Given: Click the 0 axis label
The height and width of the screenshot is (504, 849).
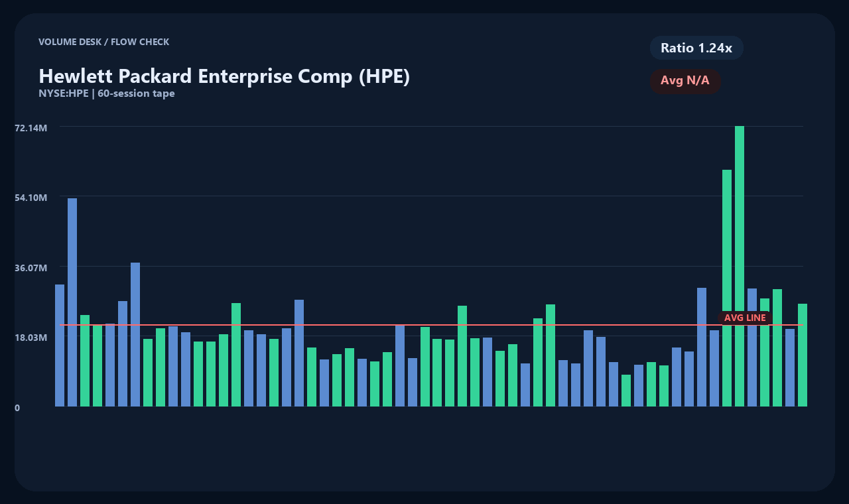Looking at the screenshot, I should 17,408.
